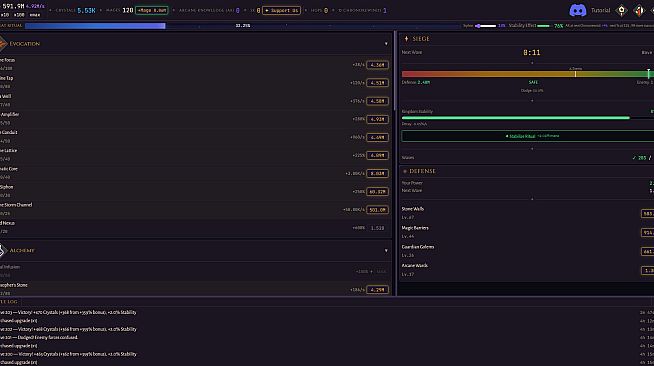Select the xmax buy multiplier
The image size is (654, 366).
(35, 15)
